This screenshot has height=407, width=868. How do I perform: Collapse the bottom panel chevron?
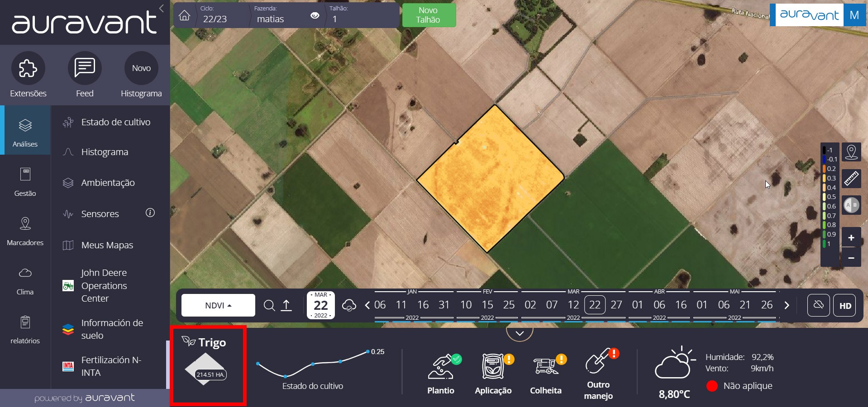coord(520,333)
